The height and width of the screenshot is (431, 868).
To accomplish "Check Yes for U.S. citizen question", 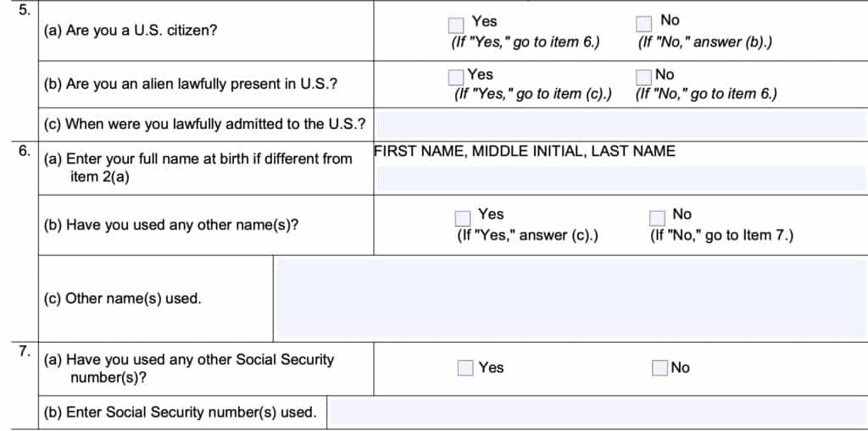I will click(456, 25).
